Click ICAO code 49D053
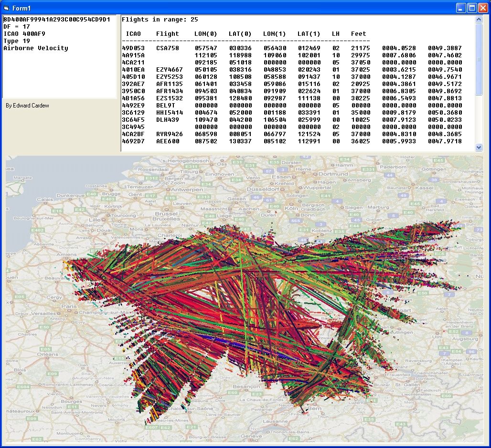 133,48
